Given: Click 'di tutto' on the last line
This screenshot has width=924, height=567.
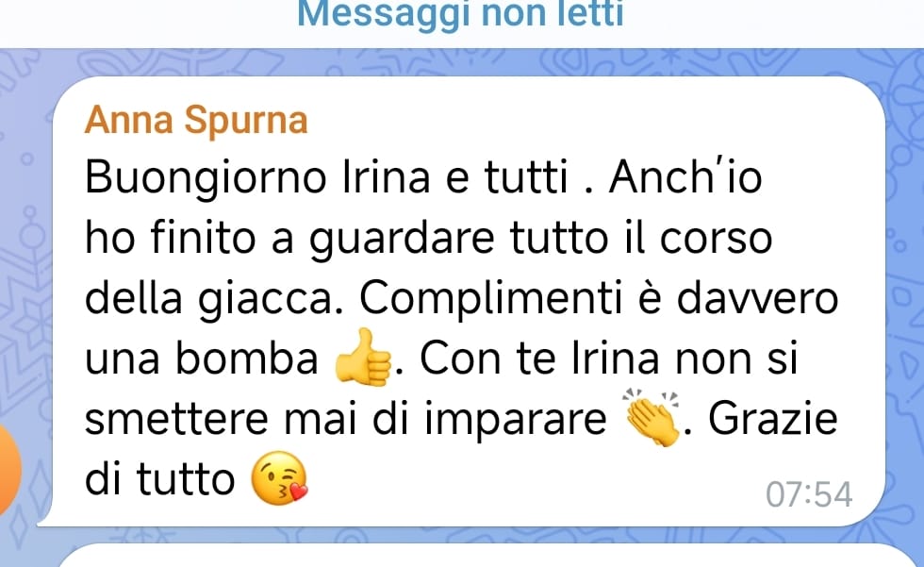Looking at the screenshot, I should (159, 478).
